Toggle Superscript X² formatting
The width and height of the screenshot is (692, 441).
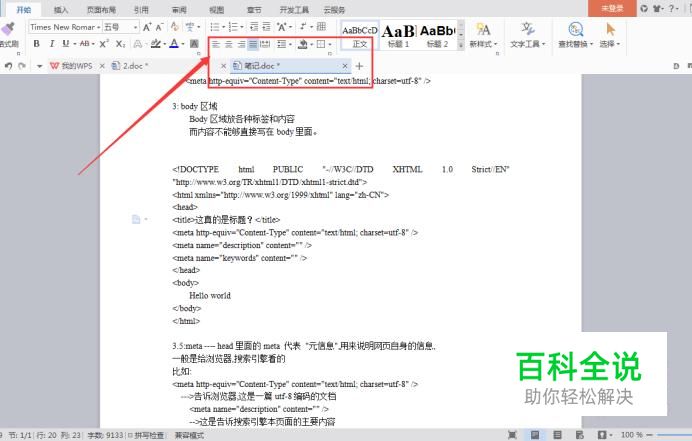104,44
